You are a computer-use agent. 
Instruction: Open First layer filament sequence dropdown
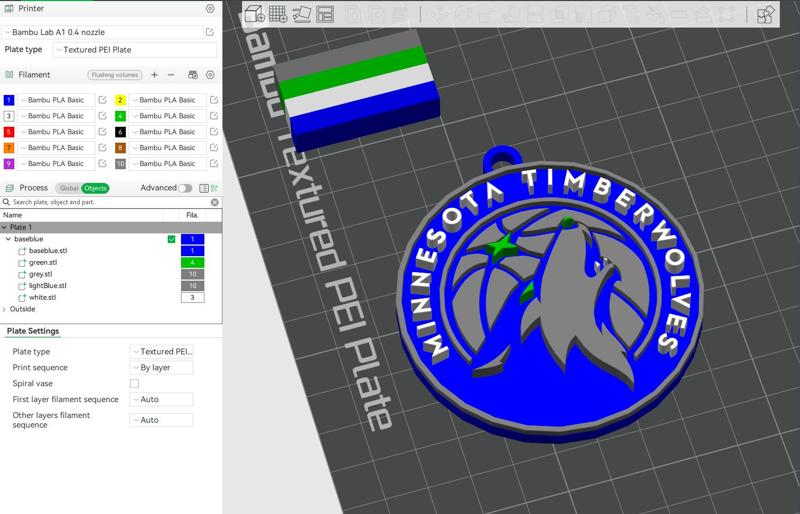161,399
